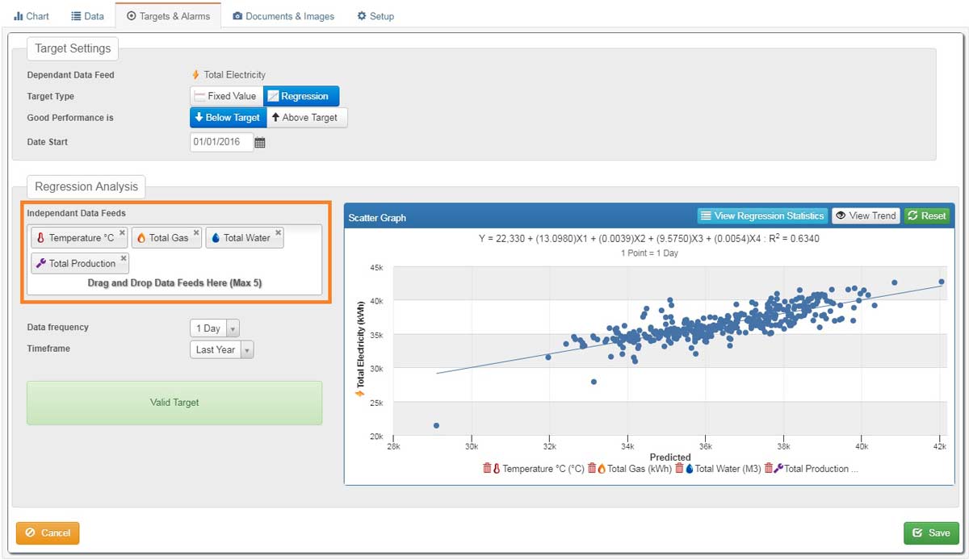Delete Total Water using legend trash icon
Viewport: 969px width, 560px height.
[679, 468]
